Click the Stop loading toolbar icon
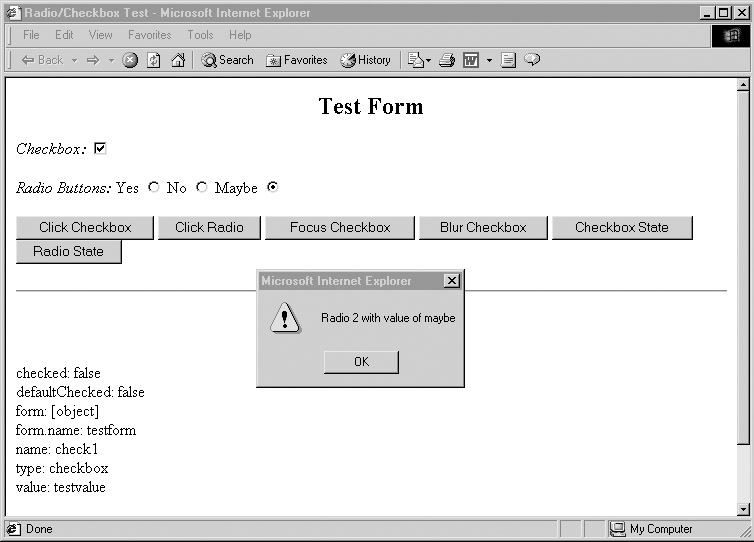 [130, 60]
